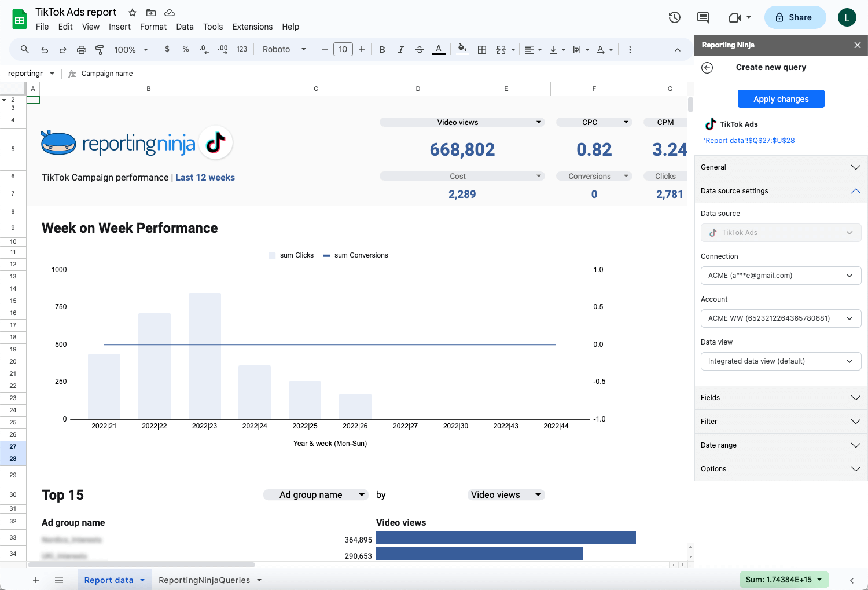Screen dimensions: 868x590
Task: Open the CPC metric dropdown
Action: 594,122
